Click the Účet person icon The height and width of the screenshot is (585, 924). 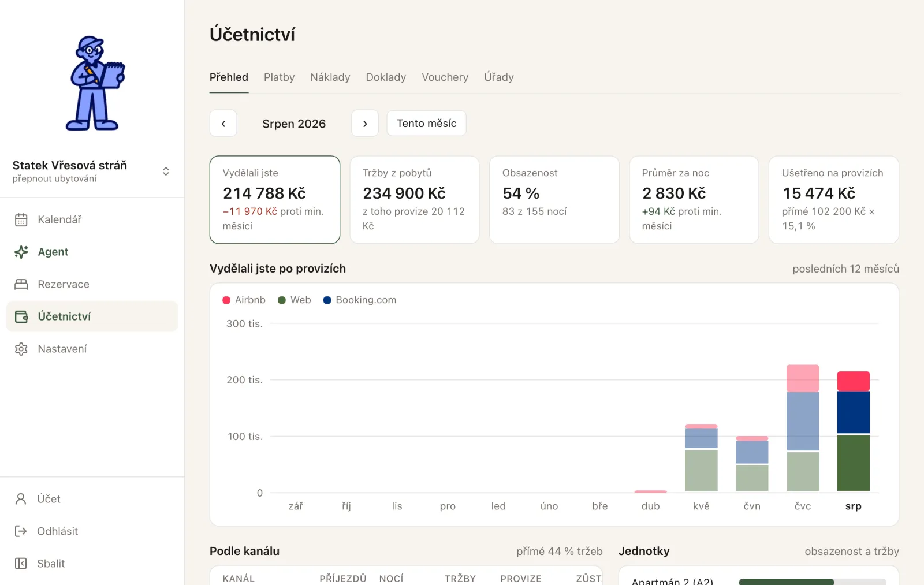(x=21, y=499)
